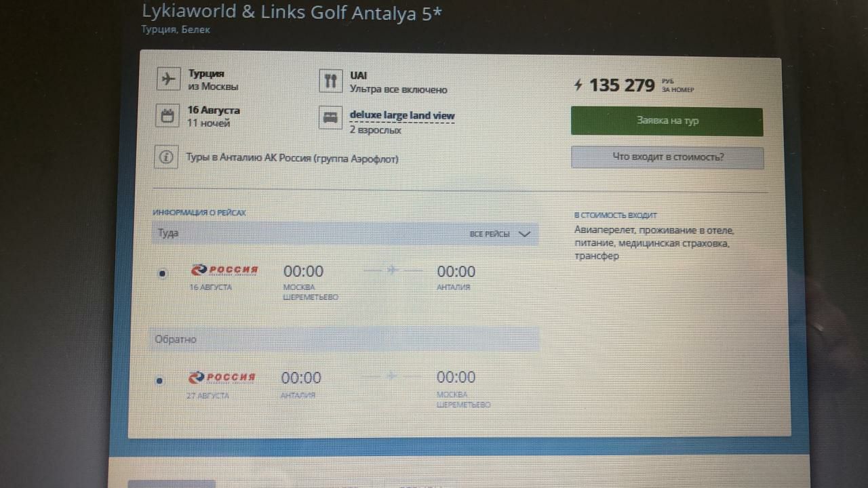Click the info icon near Туры в Анталию

[x=165, y=157]
